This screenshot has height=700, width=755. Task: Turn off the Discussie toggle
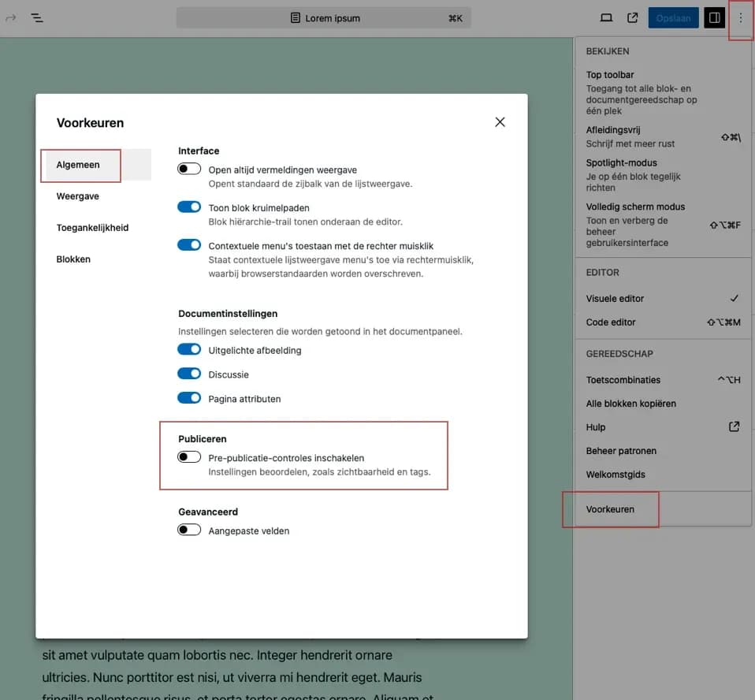point(189,374)
